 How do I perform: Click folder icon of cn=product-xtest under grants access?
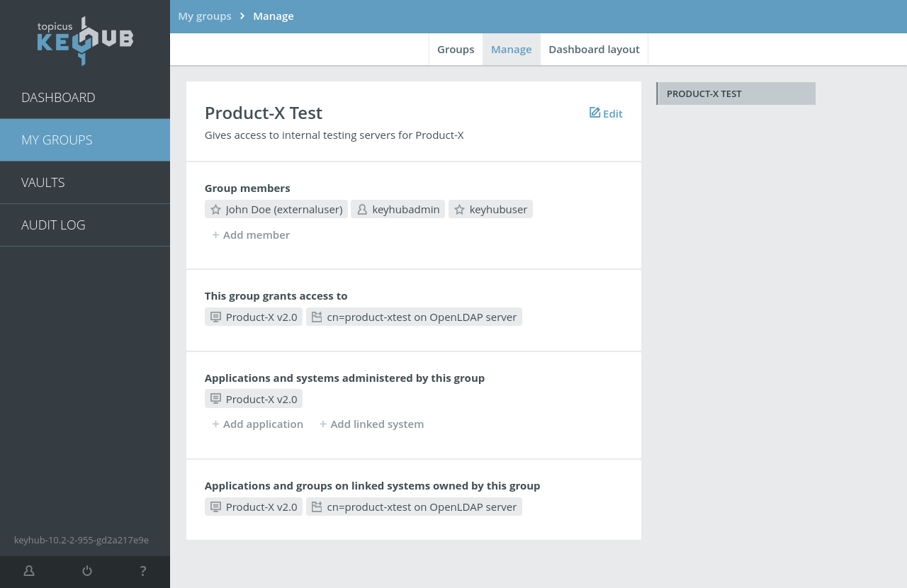(317, 317)
